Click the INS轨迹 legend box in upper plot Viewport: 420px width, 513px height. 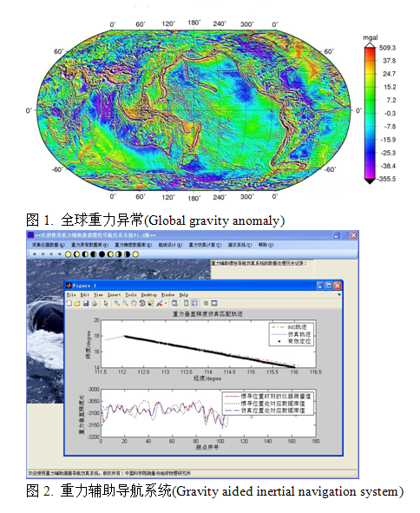291,334
